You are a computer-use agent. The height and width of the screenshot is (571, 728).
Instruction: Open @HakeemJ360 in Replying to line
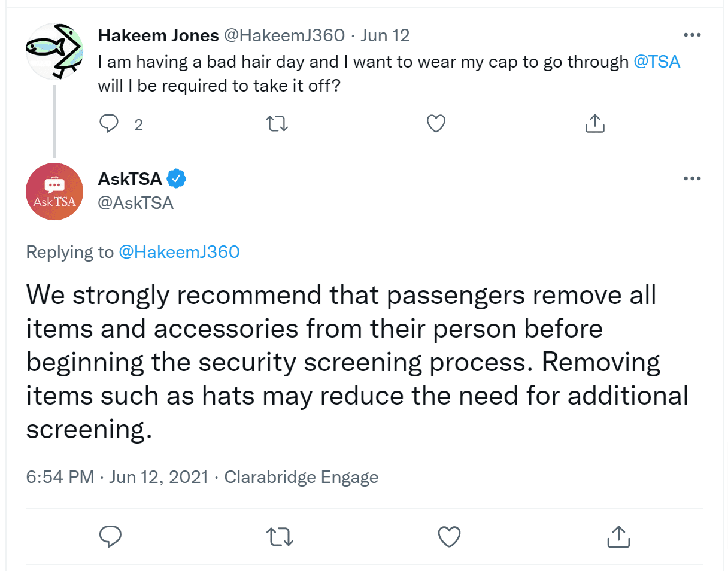(x=179, y=252)
